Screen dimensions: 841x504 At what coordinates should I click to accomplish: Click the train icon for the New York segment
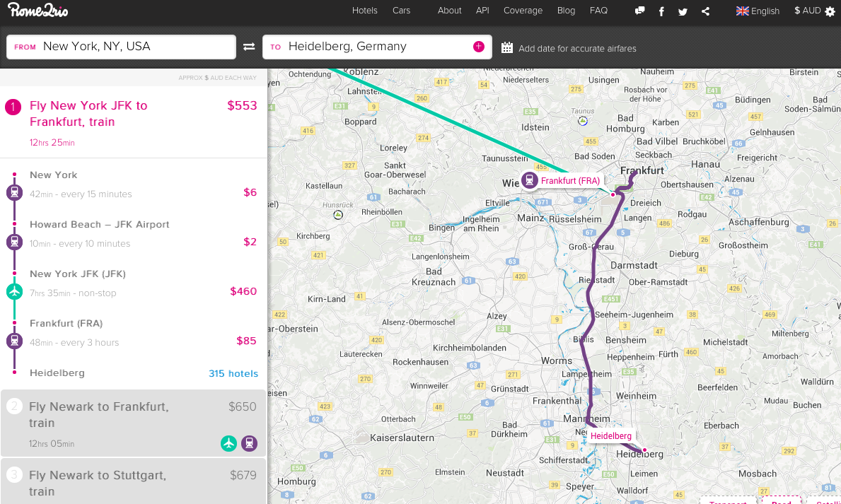tap(14, 192)
